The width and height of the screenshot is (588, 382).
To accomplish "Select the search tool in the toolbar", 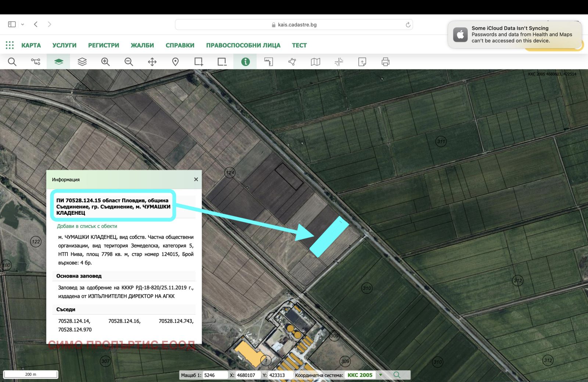I will [x=12, y=62].
